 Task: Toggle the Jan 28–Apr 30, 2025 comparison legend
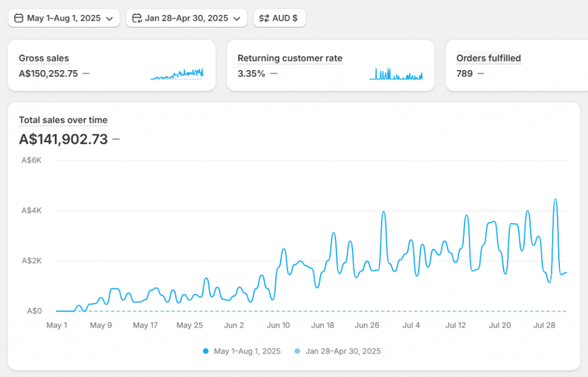coord(338,351)
